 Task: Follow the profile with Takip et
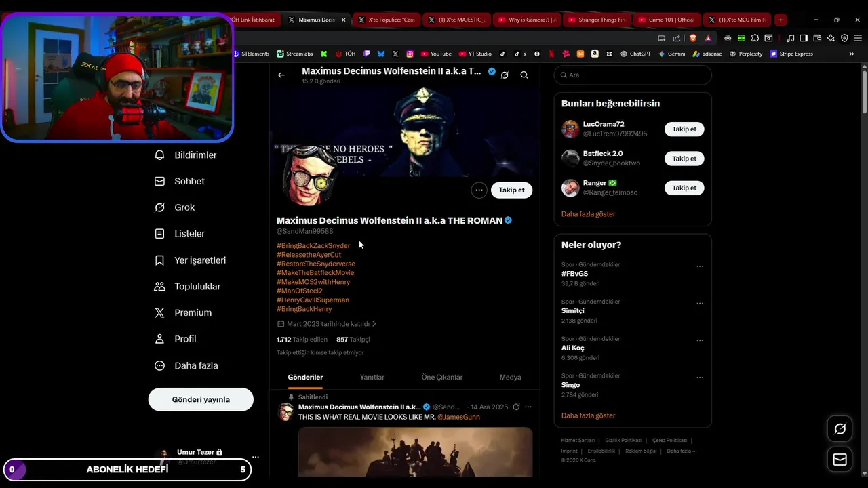click(511, 190)
